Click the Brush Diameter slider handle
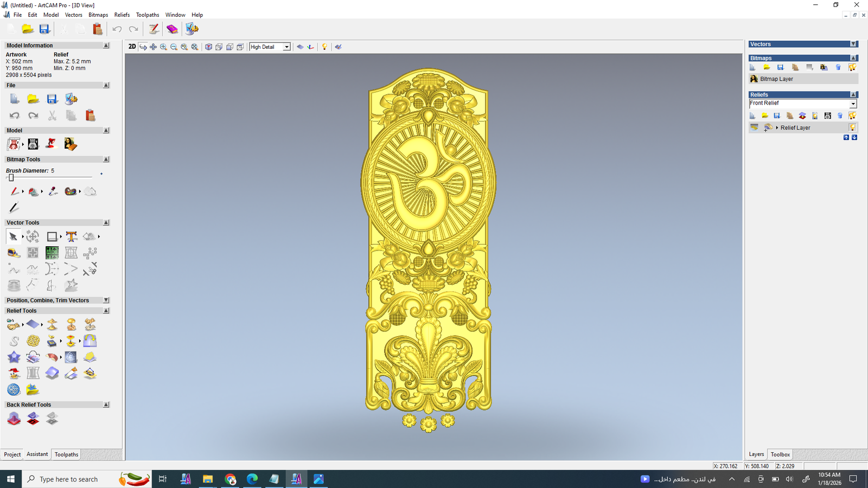 click(x=11, y=177)
